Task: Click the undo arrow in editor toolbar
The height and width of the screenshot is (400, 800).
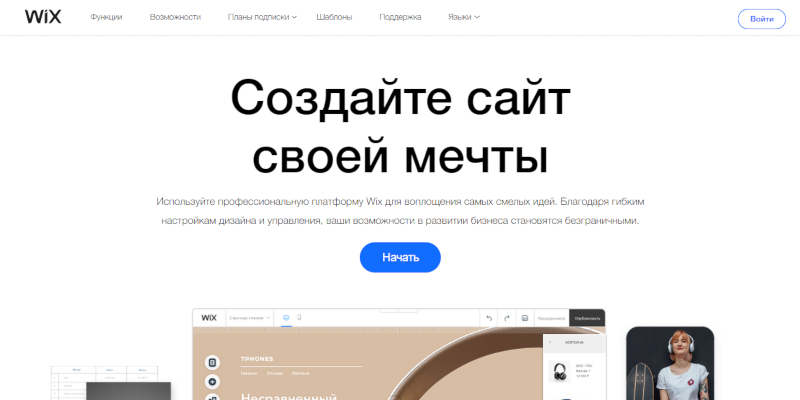Action: [x=489, y=318]
